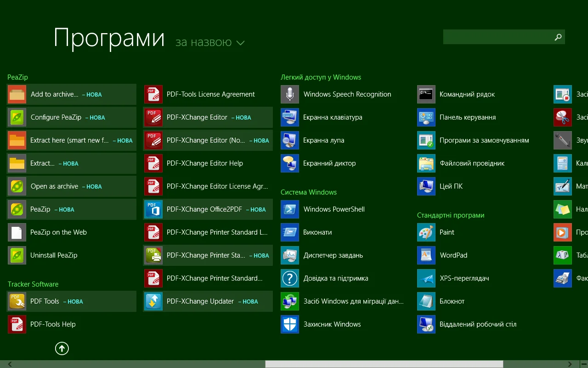Launch the WordPad icon
This screenshot has width=588, height=368.
tap(426, 255)
